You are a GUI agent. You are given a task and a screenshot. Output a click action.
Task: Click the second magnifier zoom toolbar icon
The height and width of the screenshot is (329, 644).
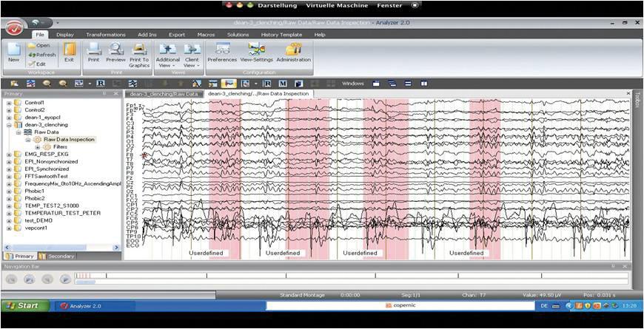pyautogui.click(x=62, y=84)
